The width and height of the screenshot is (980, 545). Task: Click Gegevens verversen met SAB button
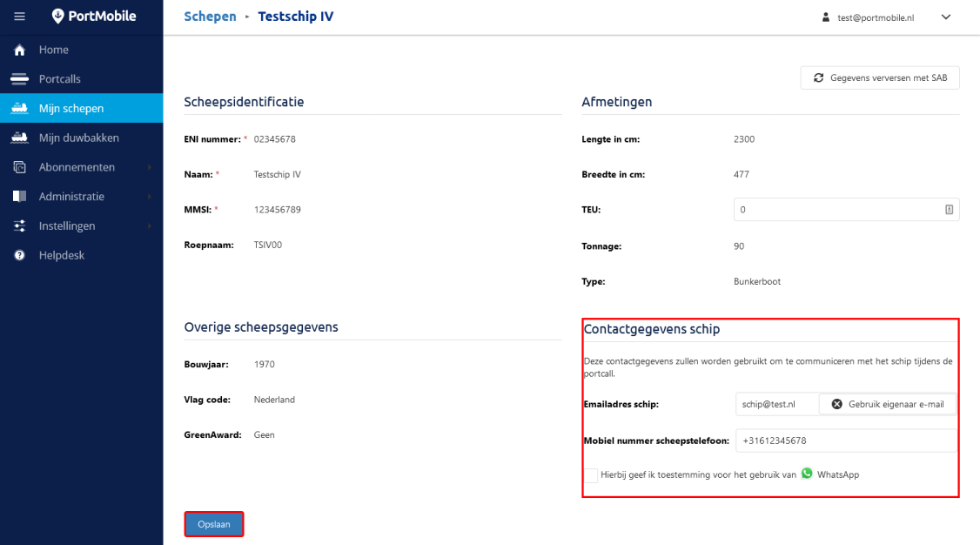[880, 78]
